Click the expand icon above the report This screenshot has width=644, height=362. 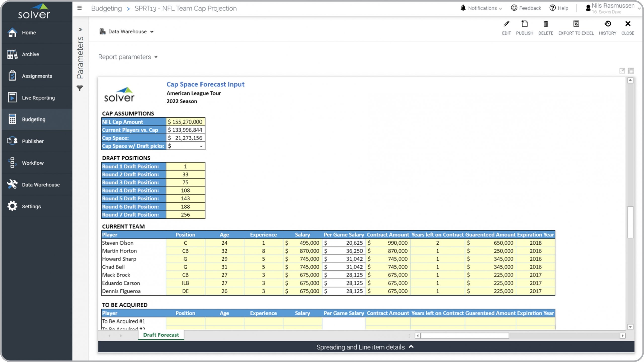[x=622, y=71]
